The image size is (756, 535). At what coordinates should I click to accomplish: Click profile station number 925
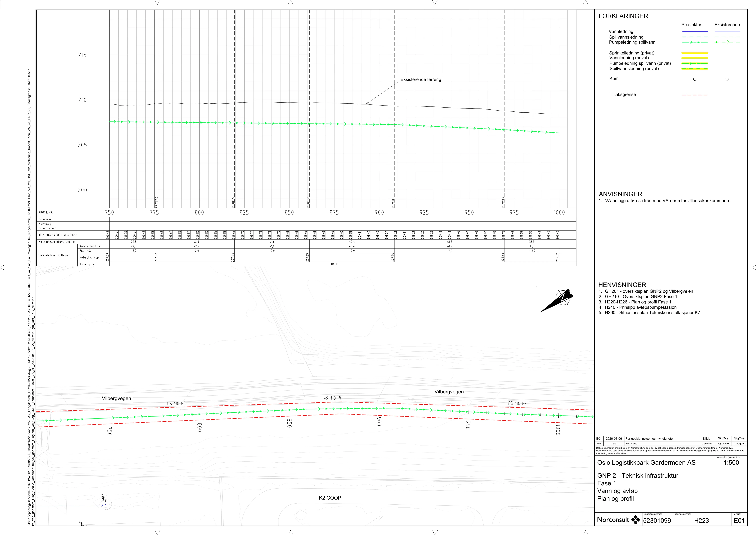pyautogui.click(x=424, y=213)
